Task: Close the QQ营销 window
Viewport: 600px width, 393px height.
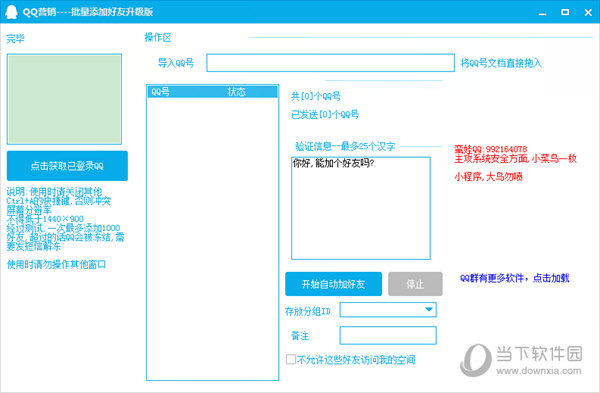Action: [x=588, y=13]
